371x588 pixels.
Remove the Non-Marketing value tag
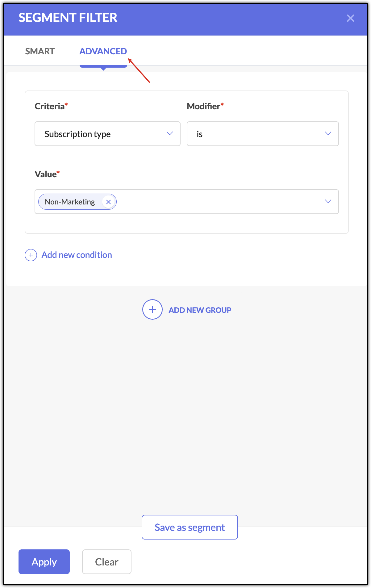tap(108, 202)
